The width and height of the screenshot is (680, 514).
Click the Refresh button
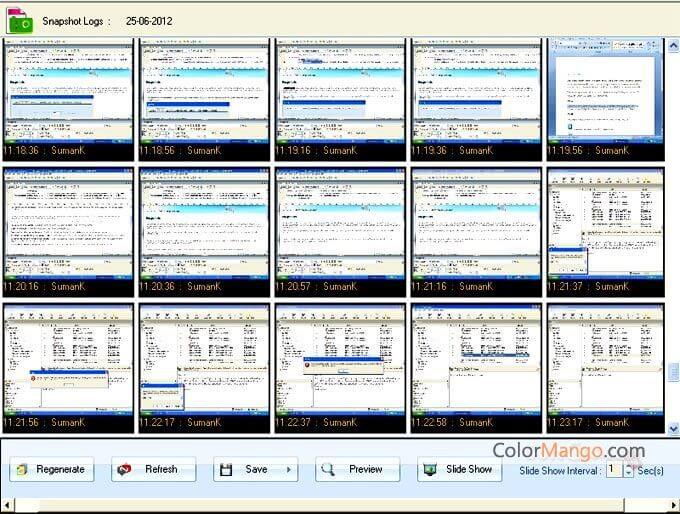[x=152, y=469]
